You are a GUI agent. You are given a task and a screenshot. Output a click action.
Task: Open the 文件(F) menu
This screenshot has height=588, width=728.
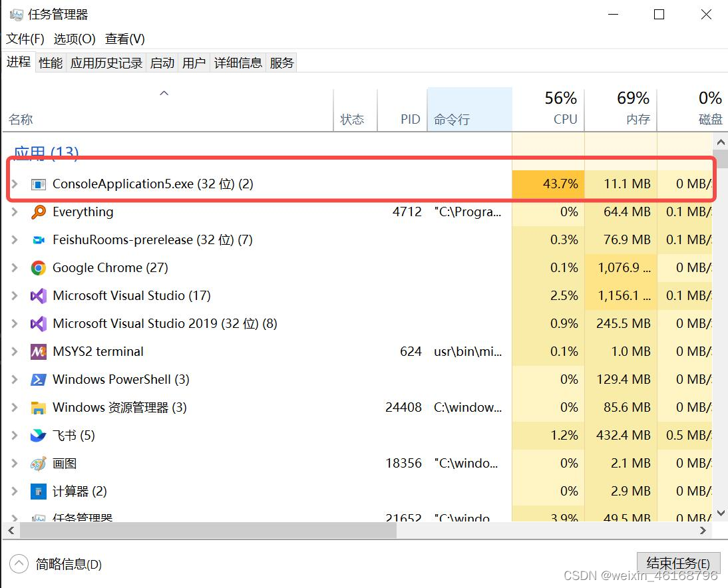(25, 39)
